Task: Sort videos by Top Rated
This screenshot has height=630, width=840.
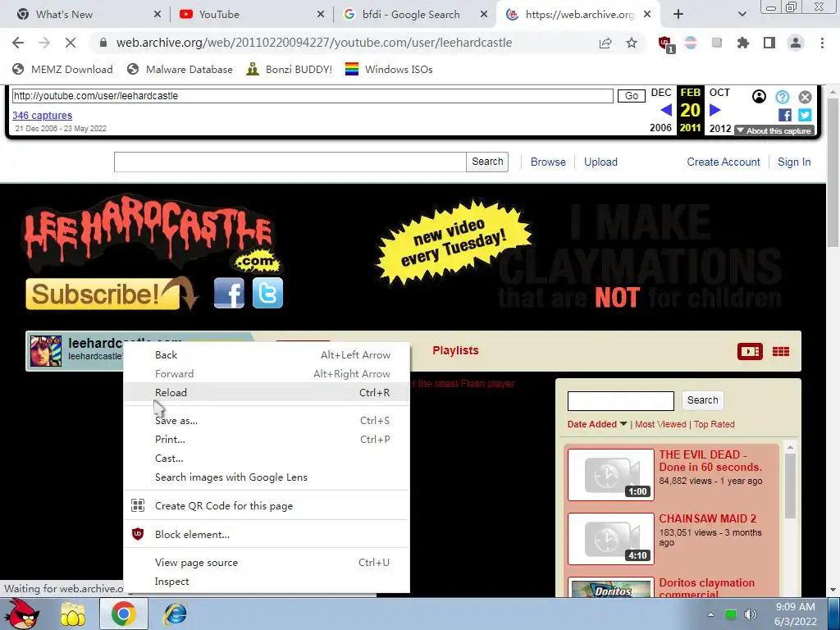Action: click(714, 424)
